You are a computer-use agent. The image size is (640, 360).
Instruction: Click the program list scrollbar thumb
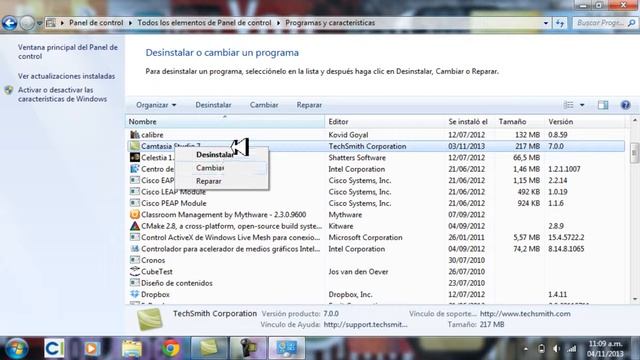[x=634, y=153]
